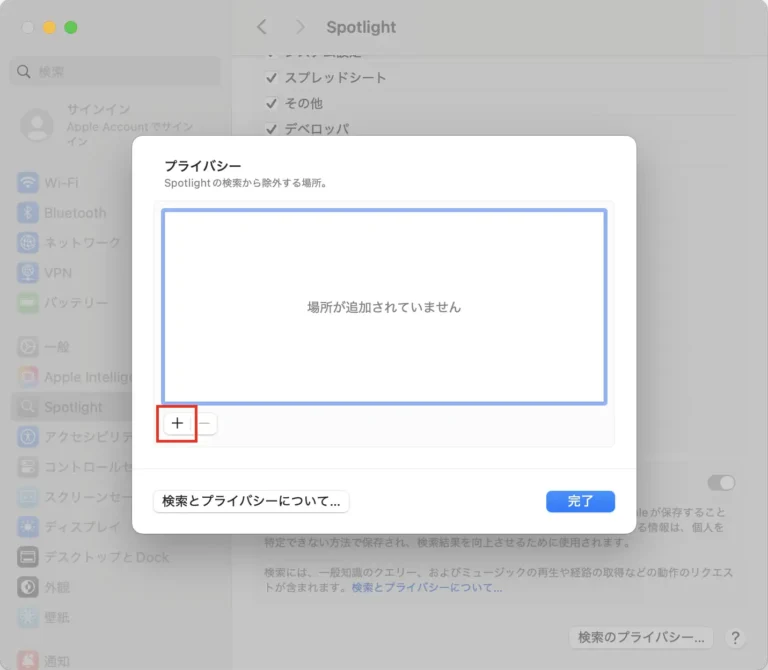Click the plus button to add location
This screenshot has height=670, width=768.
pyautogui.click(x=177, y=423)
